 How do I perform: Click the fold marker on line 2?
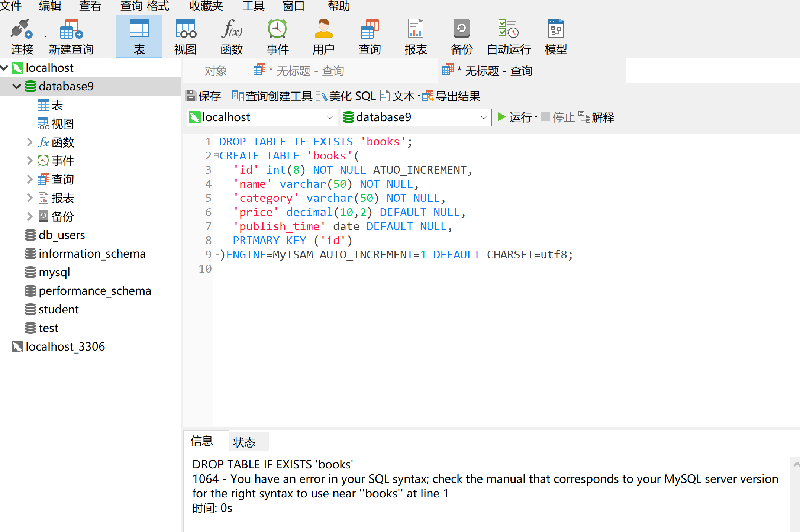coord(216,156)
